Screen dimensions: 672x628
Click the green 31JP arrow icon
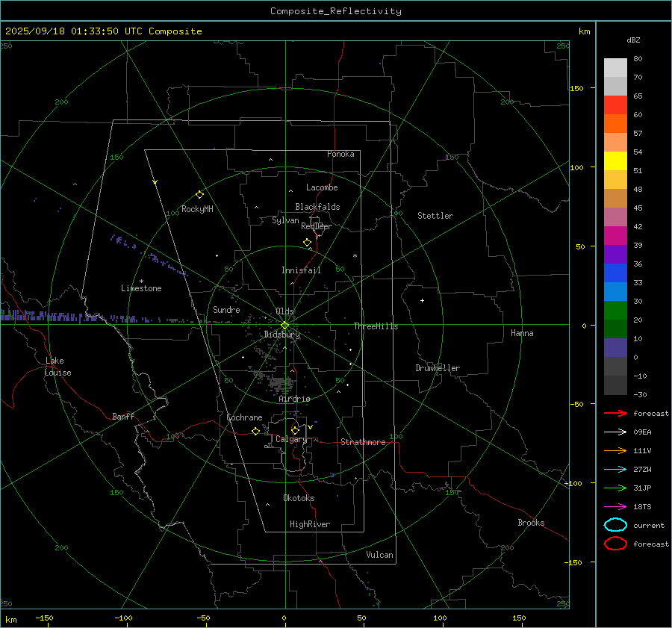pyautogui.click(x=615, y=488)
